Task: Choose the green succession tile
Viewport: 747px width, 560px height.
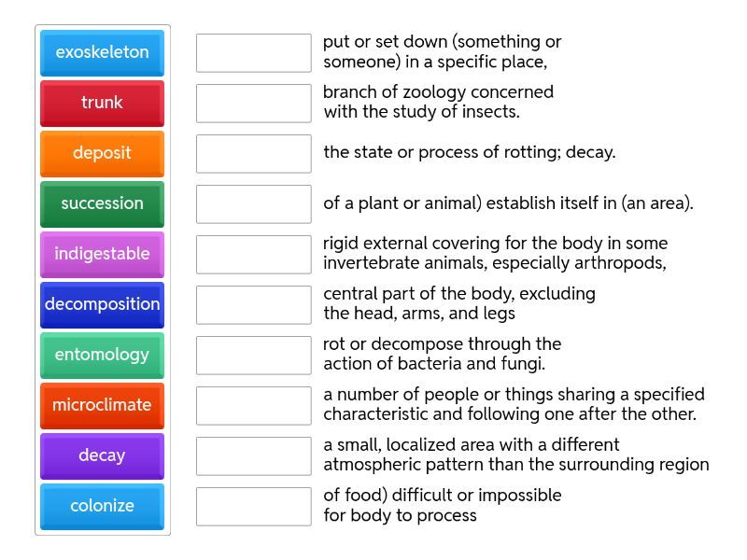Action: click(102, 203)
